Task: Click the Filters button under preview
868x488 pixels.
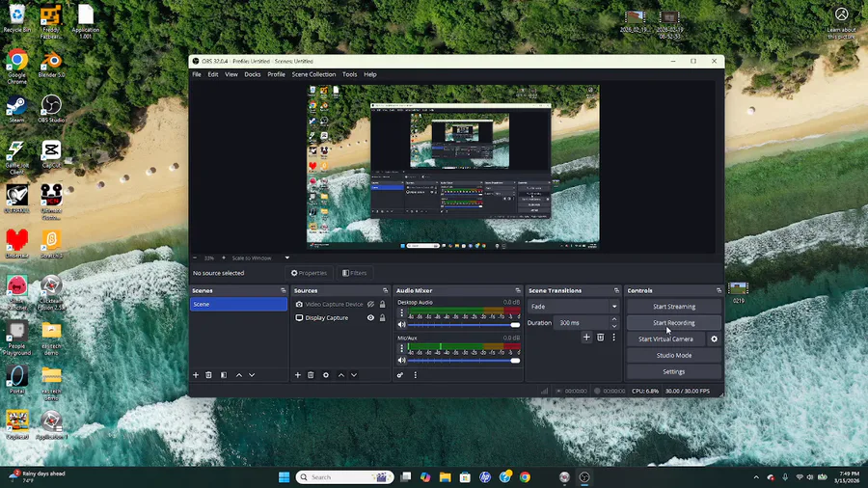Action: [x=354, y=273]
